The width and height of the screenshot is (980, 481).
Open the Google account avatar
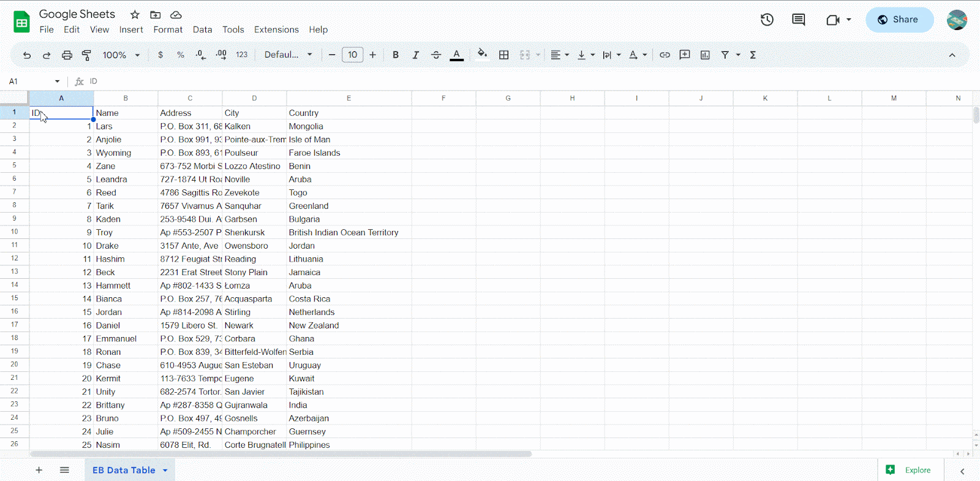[x=957, y=20]
